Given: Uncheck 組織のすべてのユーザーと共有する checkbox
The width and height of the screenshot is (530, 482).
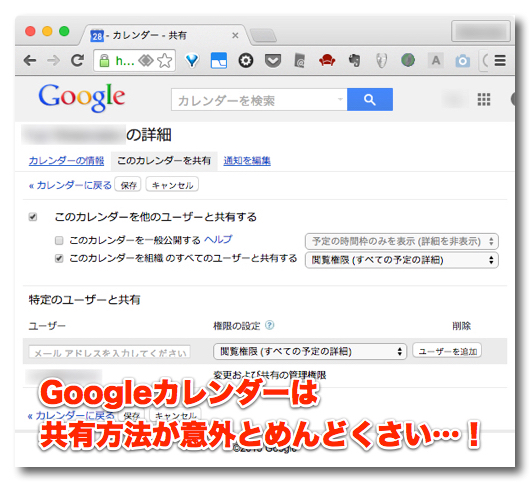Looking at the screenshot, I should tap(59, 259).
